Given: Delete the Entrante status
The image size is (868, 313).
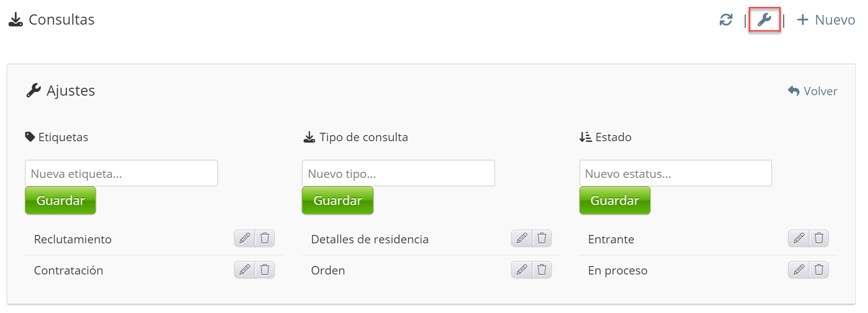Looking at the screenshot, I should pyautogui.click(x=819, y=238).
